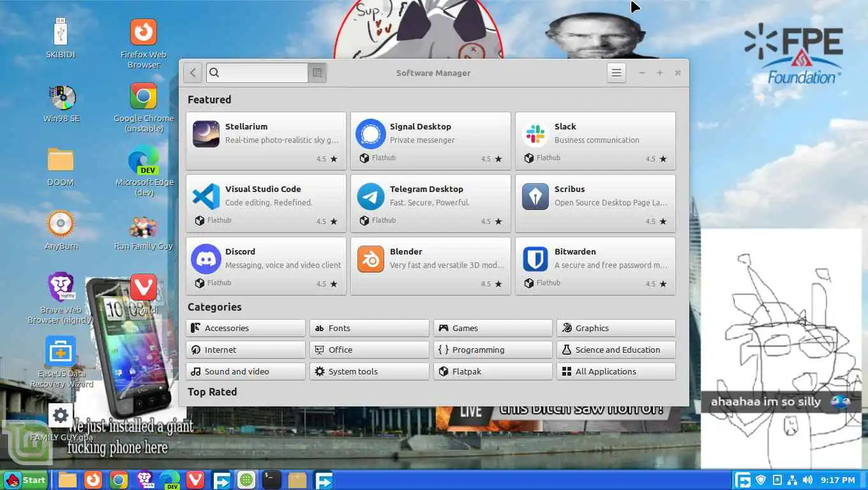
Task: Select the Google Chrome (unstable) desktop icon
Action: (x=143, y=107)
